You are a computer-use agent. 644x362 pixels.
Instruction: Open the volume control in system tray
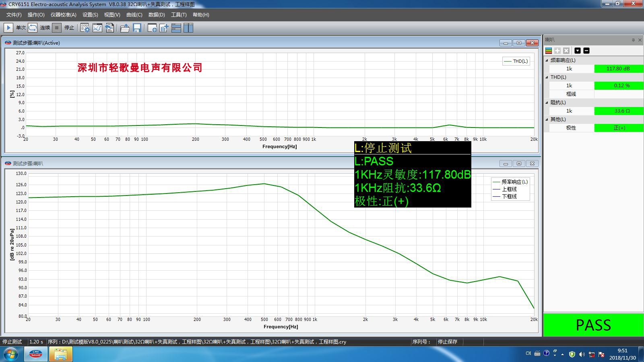point(582,354)
